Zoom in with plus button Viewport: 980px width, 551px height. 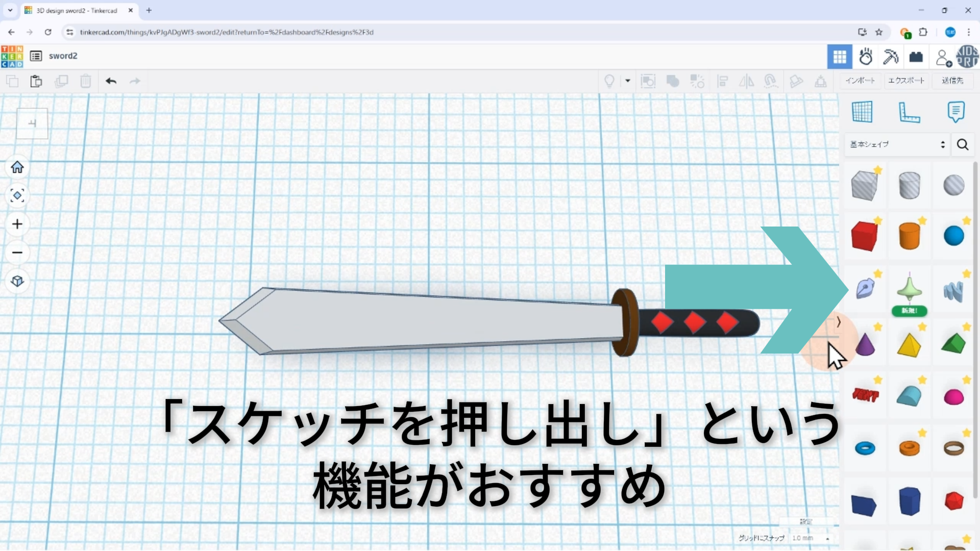17,224
